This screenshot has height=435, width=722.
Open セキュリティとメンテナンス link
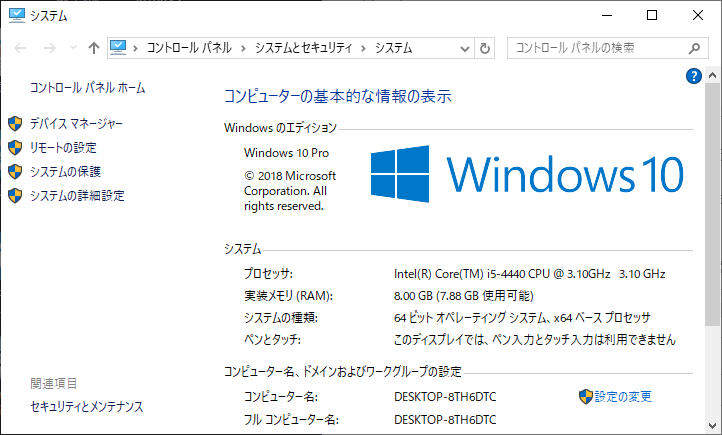tap(87, 406)
